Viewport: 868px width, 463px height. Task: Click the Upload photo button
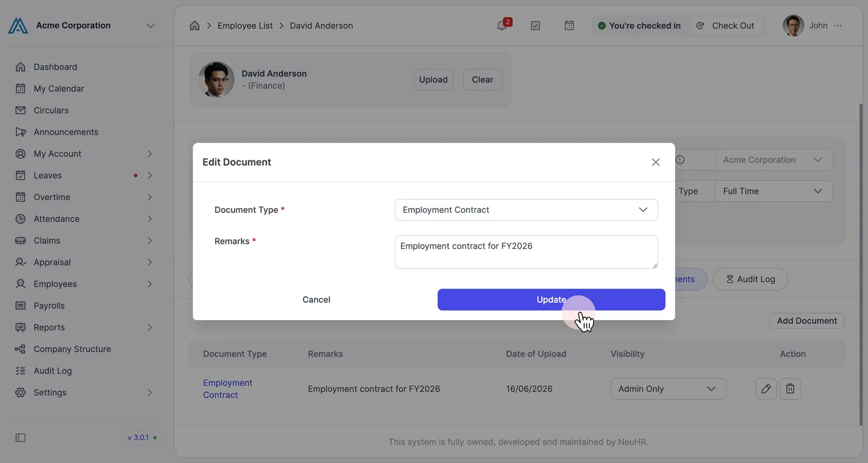[433, 80]
